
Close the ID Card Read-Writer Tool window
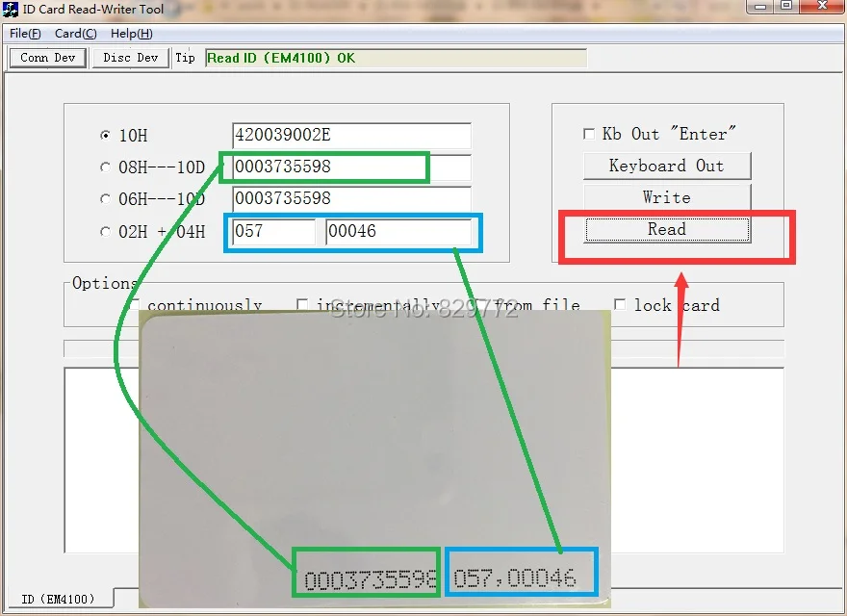point(822,6)
